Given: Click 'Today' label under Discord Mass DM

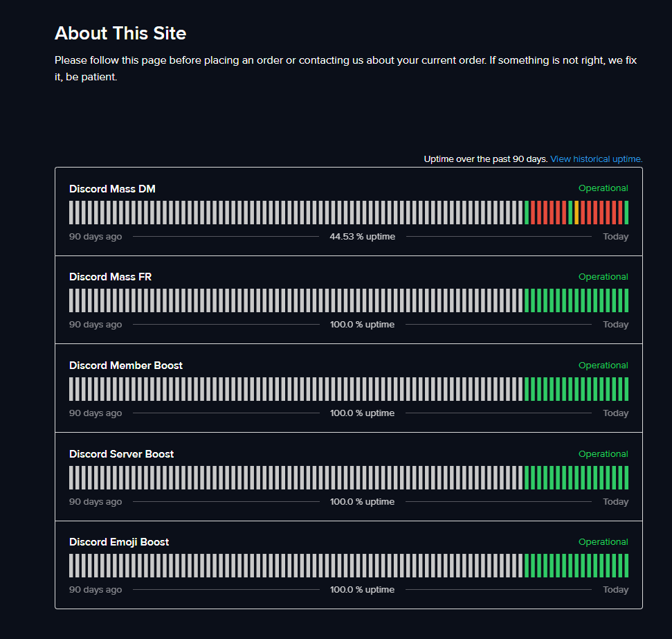Looking at the screenshot, I should [x=615, y=236].
